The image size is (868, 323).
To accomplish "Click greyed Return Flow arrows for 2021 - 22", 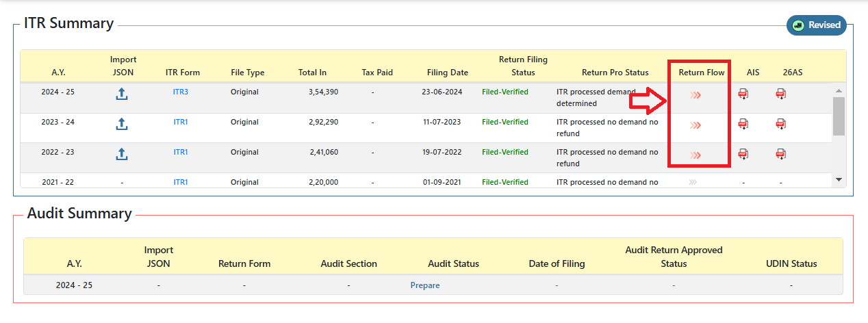I will pos(693,182).
